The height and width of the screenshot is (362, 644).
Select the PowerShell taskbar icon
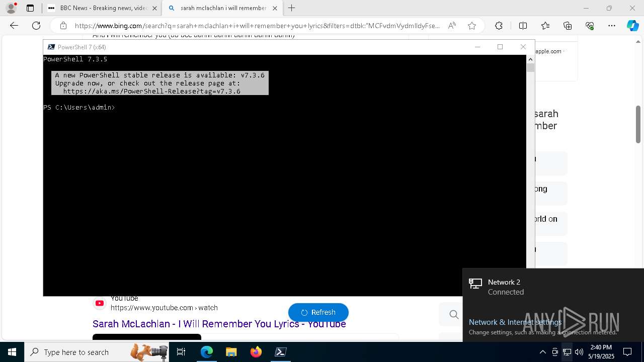click(281, 352)
